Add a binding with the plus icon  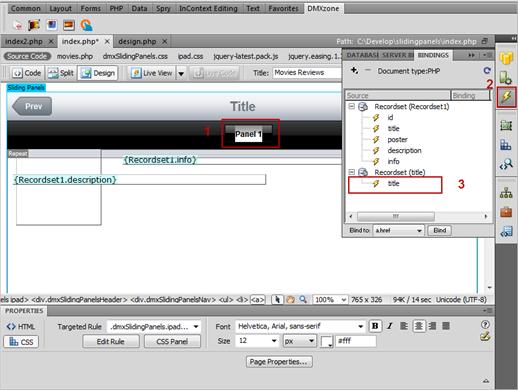coord(354,70)
